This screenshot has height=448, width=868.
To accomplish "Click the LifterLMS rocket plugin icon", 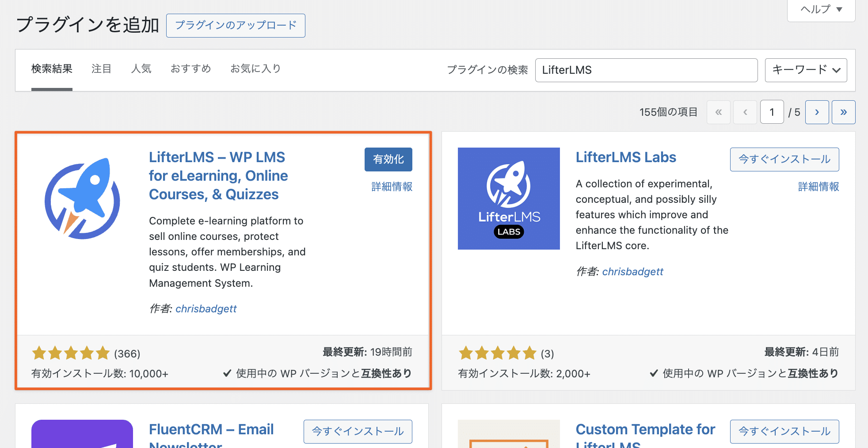I will (82, 200).
